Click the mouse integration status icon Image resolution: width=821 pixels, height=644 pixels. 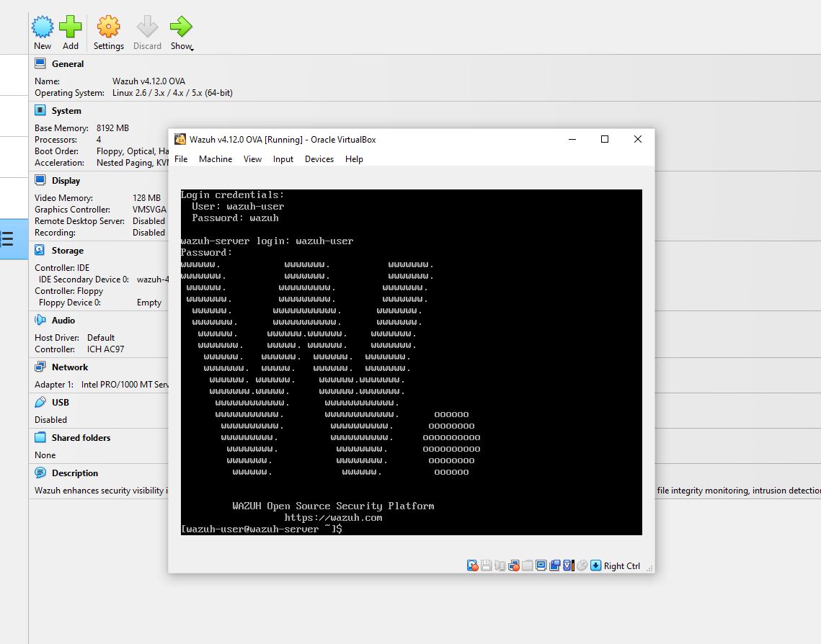582,565
